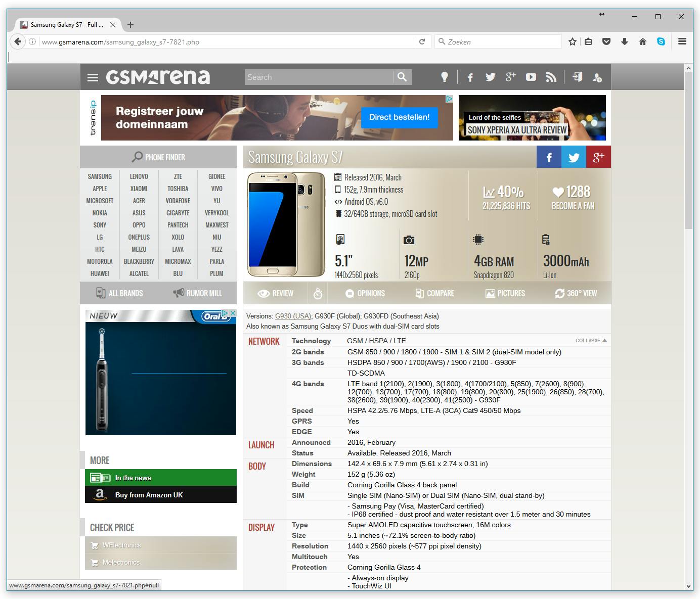Select the Samsung brand link
This screenshot has height=599, width=700.
point(100,176)
